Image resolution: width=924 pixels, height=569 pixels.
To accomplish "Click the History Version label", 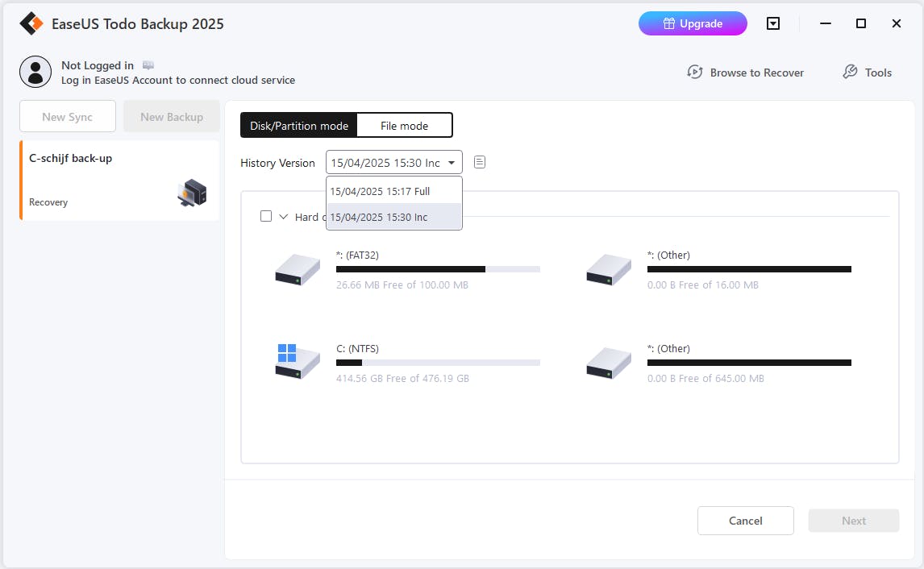I will point(277,163).
